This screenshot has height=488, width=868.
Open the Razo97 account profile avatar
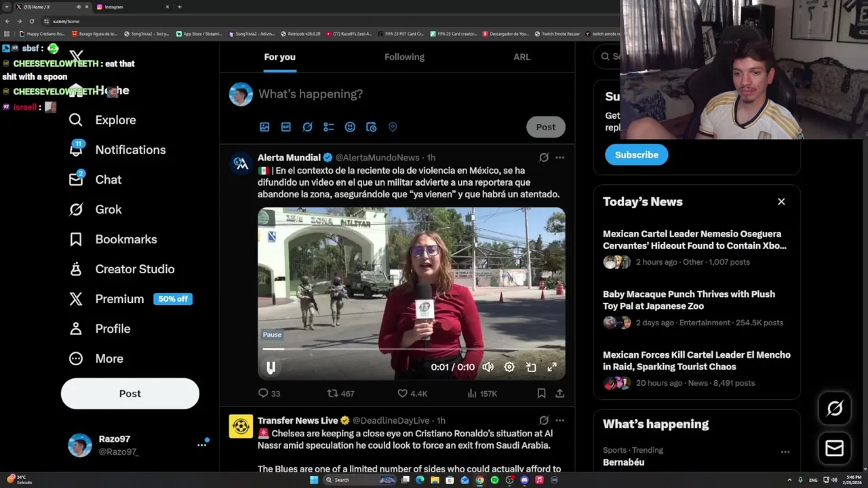(80, 445)
